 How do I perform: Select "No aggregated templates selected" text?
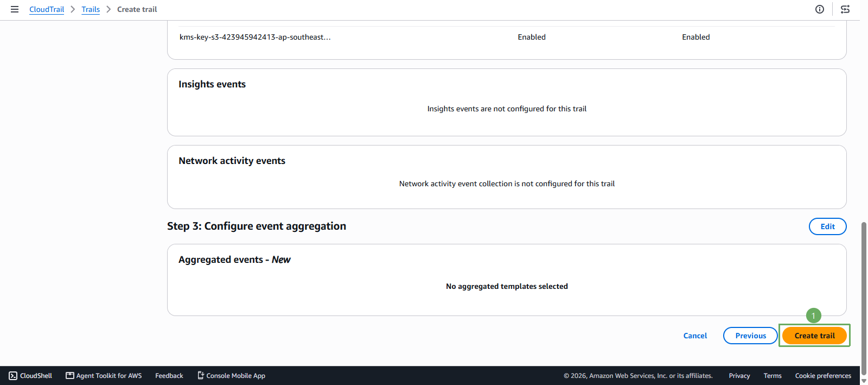click(x=507, y=286)
